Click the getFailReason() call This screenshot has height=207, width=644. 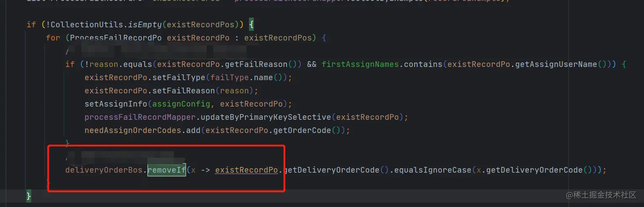pyautogui.click(x=263, y=64)
